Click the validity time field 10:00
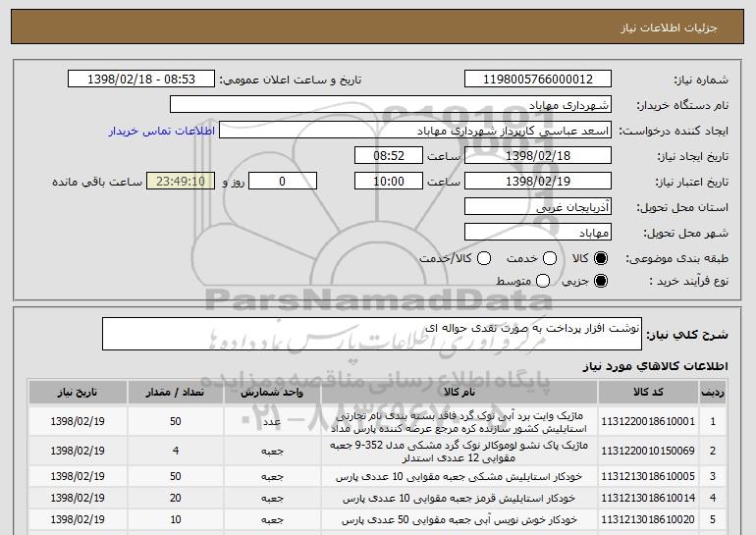The height and width of the screenshot is (535, 756). tap(389, 182)
